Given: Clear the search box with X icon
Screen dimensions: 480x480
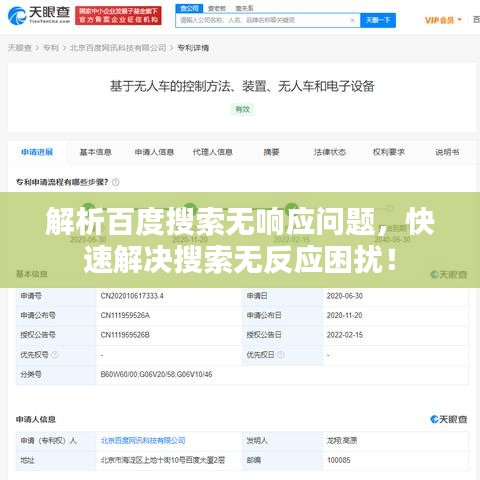Looking at the screenshot, I should click(x=352, y=20).
